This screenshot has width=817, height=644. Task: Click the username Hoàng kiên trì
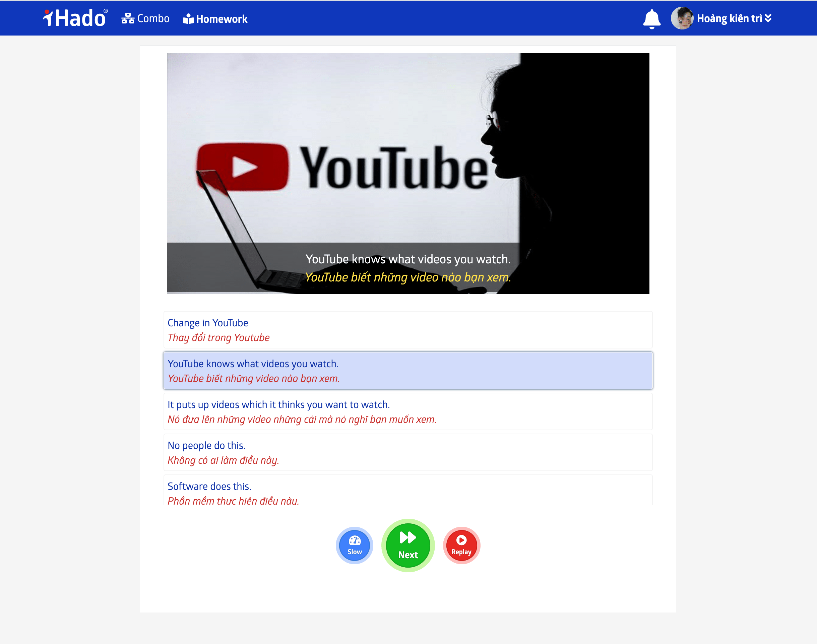[x=729, y=18]
